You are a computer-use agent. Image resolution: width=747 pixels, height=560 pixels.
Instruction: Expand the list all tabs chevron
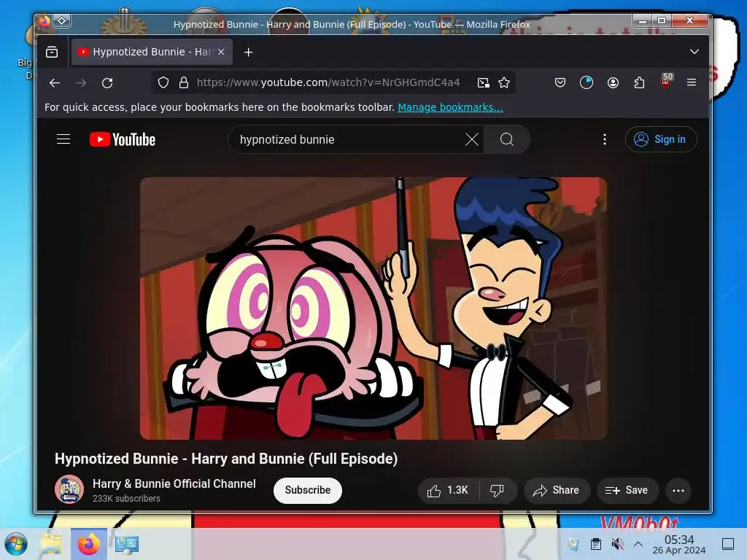pyautogui.click(x=694, y=52)
